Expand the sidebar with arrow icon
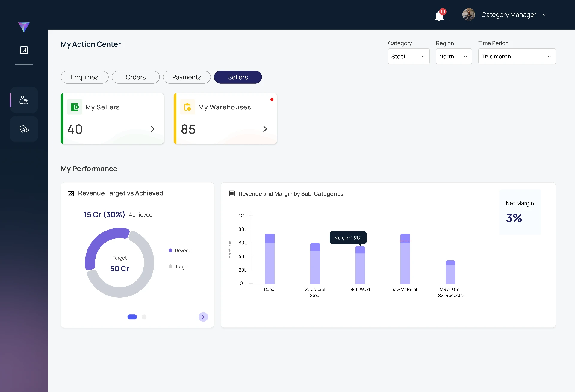The width and height of the screenshot is (575, 392). tap(24, 50)
